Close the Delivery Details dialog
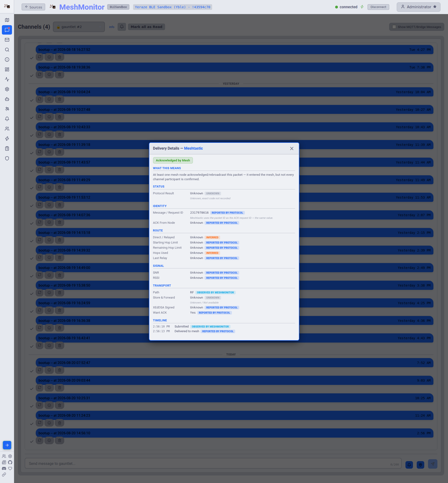The image size is (448, 483). (292, 148)
